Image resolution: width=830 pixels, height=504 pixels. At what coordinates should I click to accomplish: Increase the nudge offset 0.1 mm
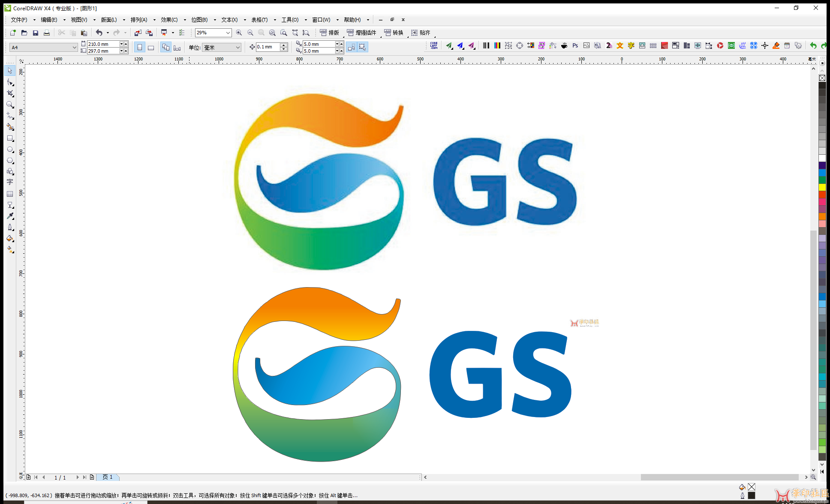coord(283,45)
